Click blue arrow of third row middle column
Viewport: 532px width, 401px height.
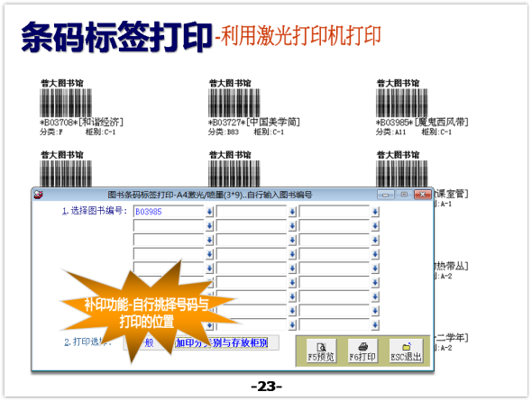(292, 240)
